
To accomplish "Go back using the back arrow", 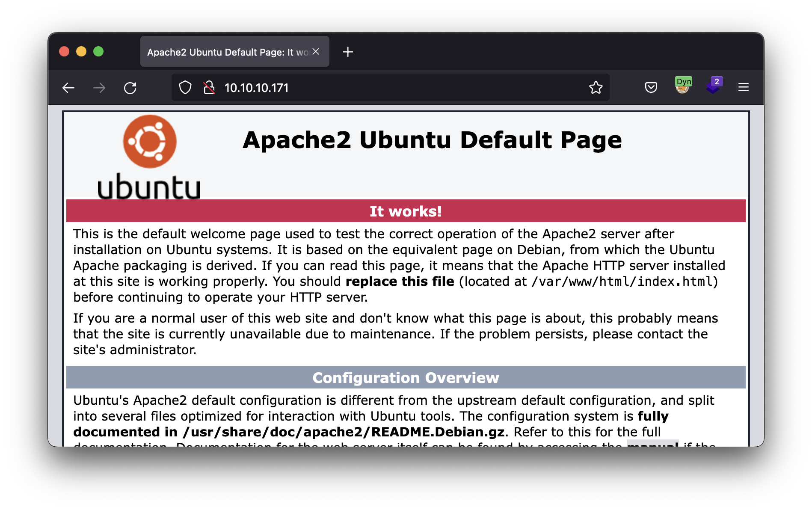I will (x=68, y=88).
